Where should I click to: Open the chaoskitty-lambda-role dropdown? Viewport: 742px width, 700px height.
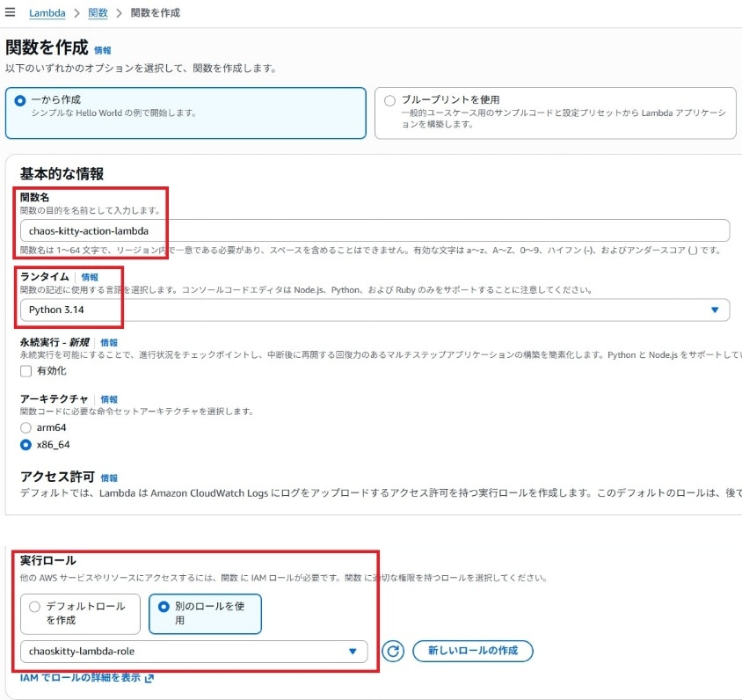click(x=193, y=652)
